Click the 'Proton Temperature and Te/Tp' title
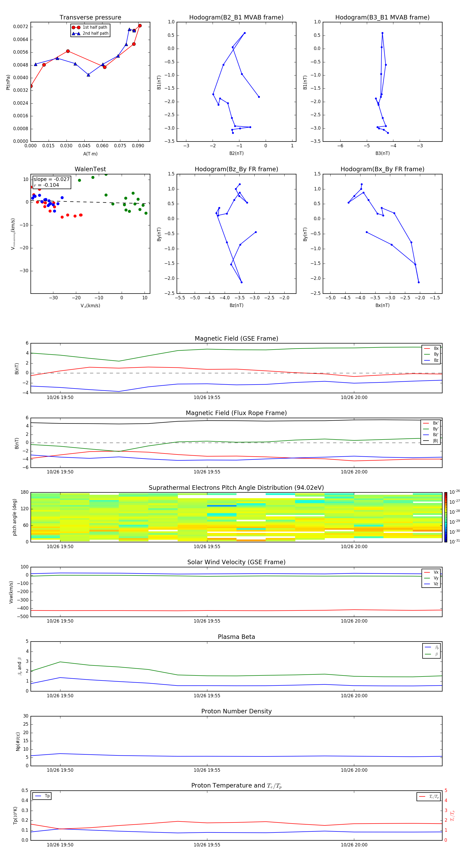The height and width of the screenshot is (868, 473). coord(236,786)
